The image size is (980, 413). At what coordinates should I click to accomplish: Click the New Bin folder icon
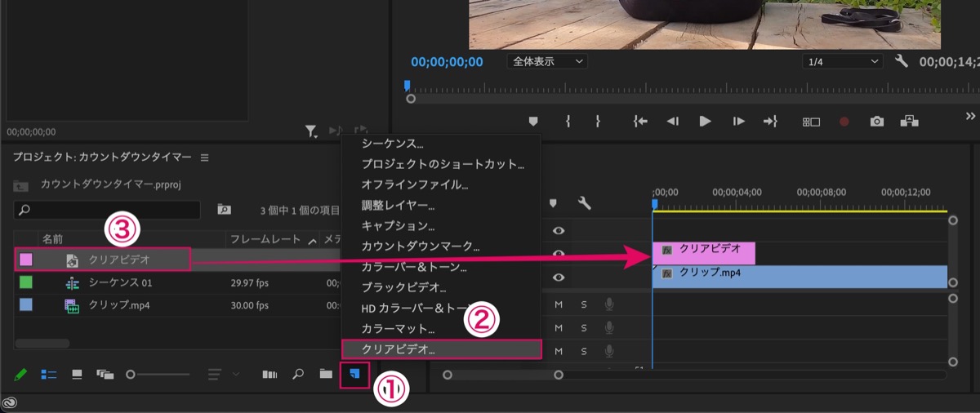(326, 375)
